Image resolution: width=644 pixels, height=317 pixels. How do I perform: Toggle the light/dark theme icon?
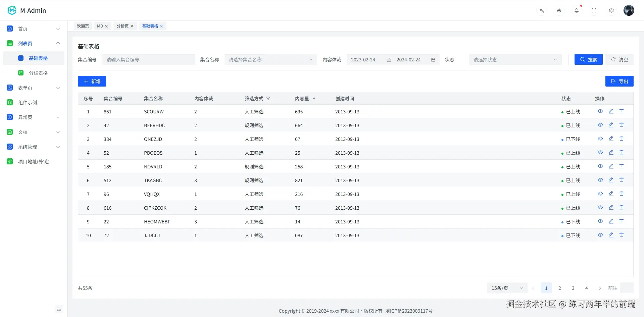tap(559, 10)
